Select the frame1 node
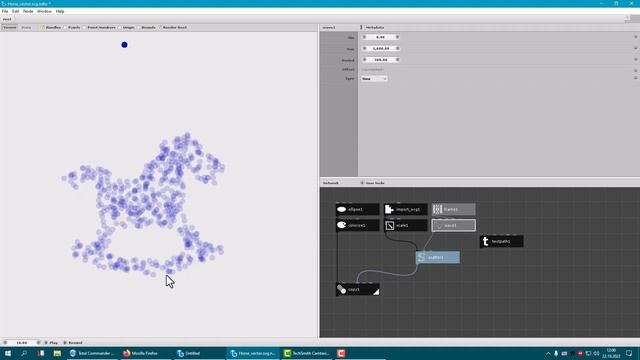The height and width of the screenshot is (360, 640). 453,209
